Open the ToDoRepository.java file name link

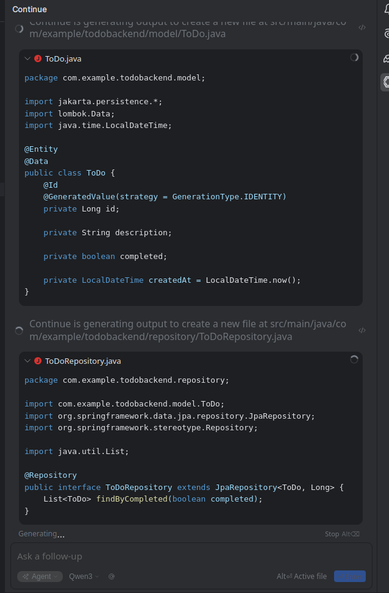83,361
